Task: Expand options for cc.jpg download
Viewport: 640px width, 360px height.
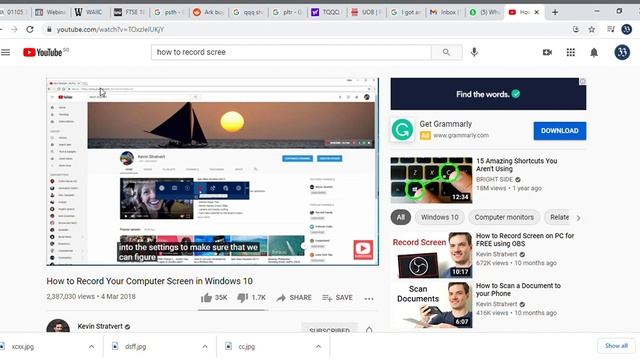Action: click(x=318, y=347)
